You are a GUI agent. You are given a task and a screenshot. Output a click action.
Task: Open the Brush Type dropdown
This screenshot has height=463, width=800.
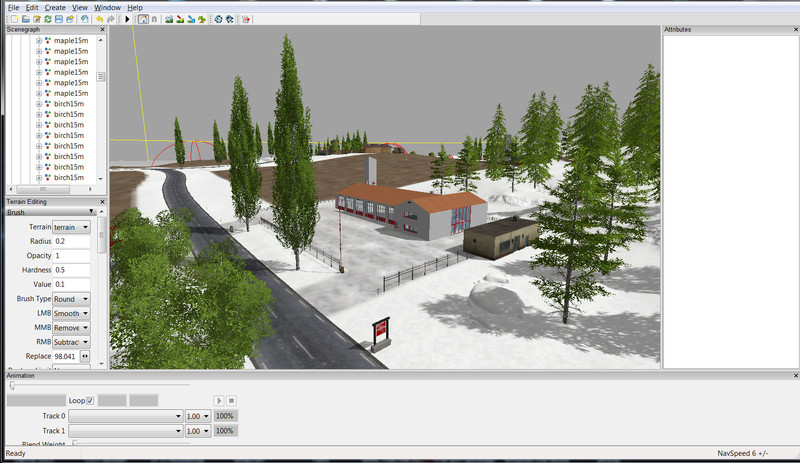tap(71, 299)
